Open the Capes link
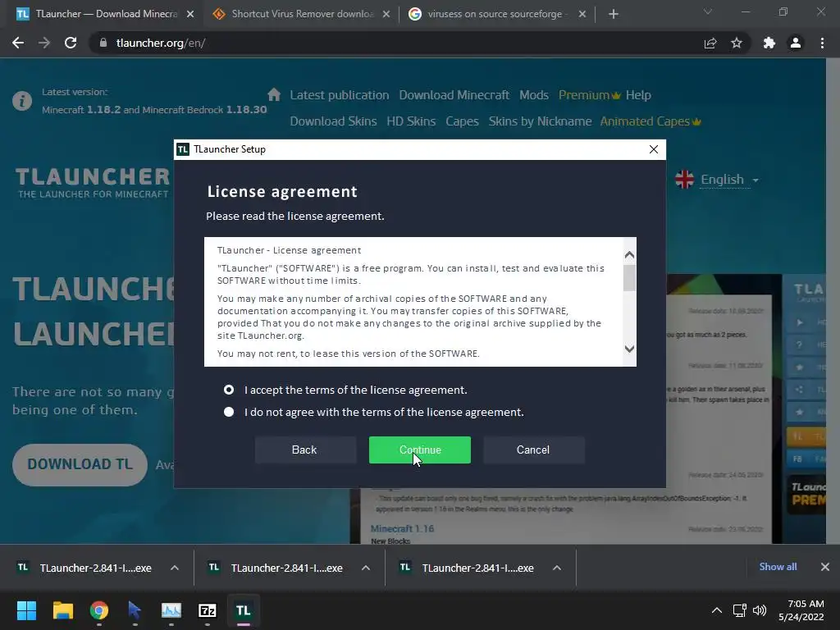Image resolution: width=840 pixels, height=630 pixels. click(463, 121)
